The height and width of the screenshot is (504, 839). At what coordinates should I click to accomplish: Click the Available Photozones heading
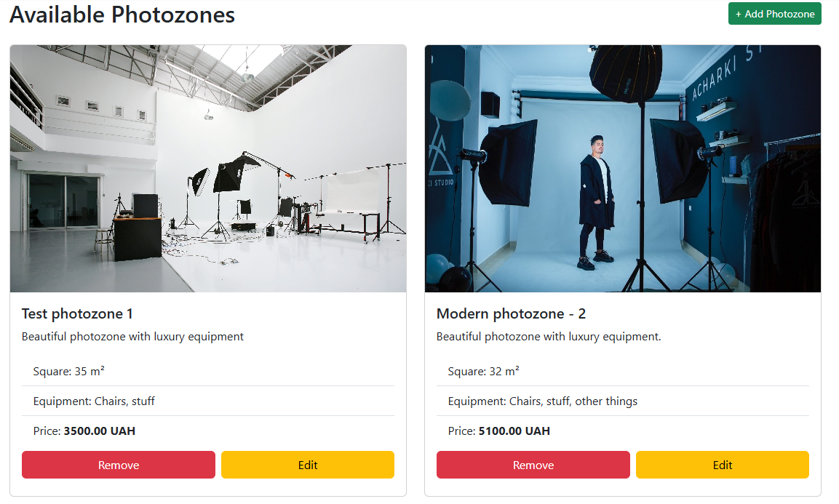pyautogui.click(x=122, y=15)
